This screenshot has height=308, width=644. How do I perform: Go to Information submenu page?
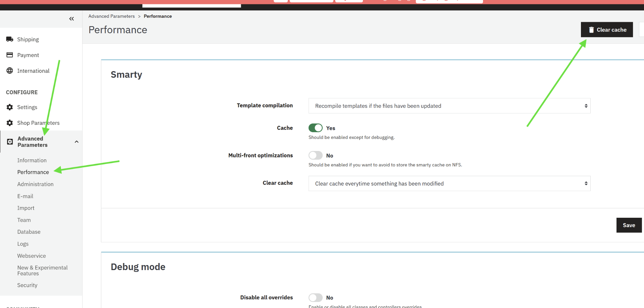[x=32, y=160]
